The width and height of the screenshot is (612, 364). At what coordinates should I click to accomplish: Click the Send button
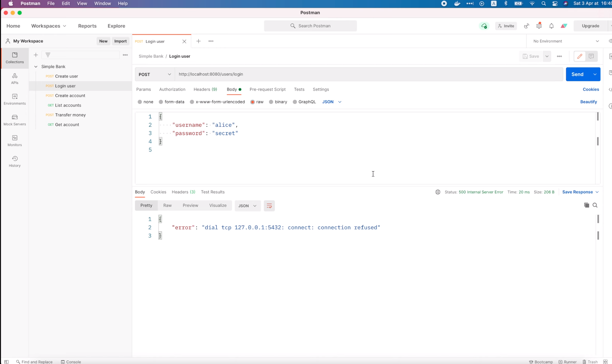[577, 74]
